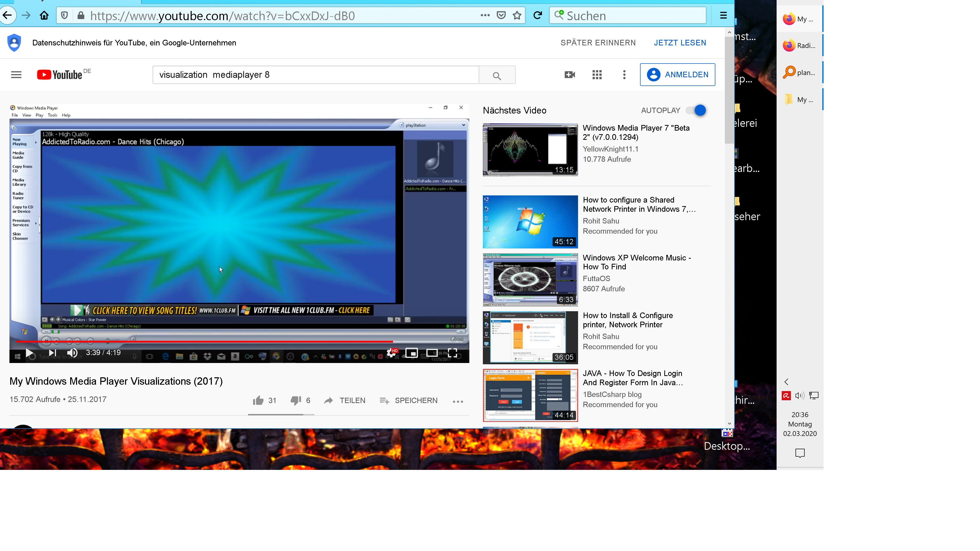The height and width of the screenshot is (551, 980).
Task: Open YouTube apps grid
Action: (597, 74)
